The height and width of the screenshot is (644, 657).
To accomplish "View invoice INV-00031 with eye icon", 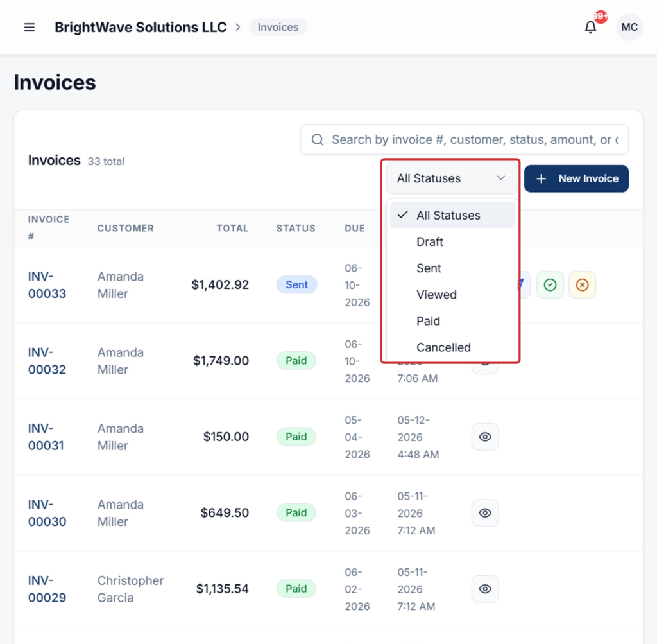I will pyautogui.click(x=485, y=437).
